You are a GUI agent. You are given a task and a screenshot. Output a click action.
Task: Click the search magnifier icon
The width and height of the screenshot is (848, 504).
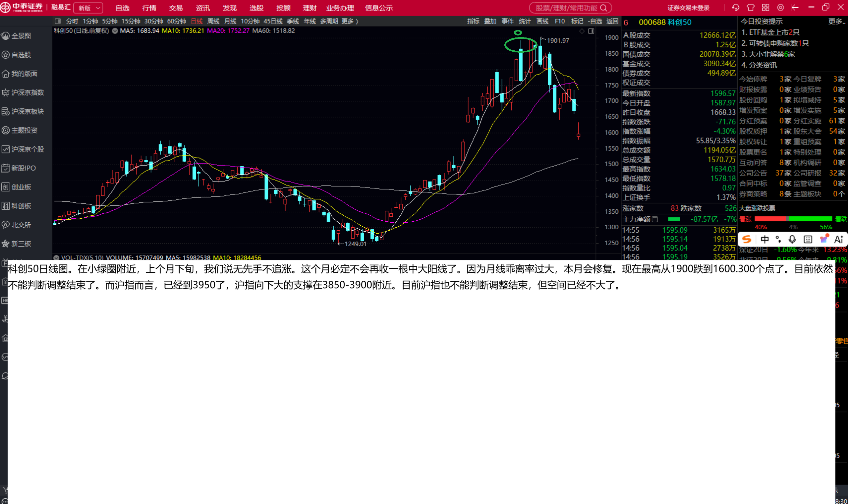click(x=603, y=8)
